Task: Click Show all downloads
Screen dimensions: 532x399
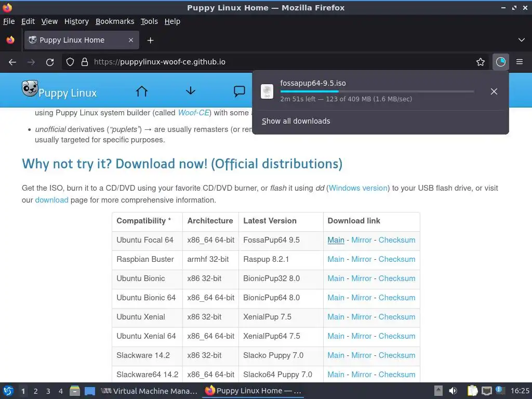Action: (x=296, y=121)
